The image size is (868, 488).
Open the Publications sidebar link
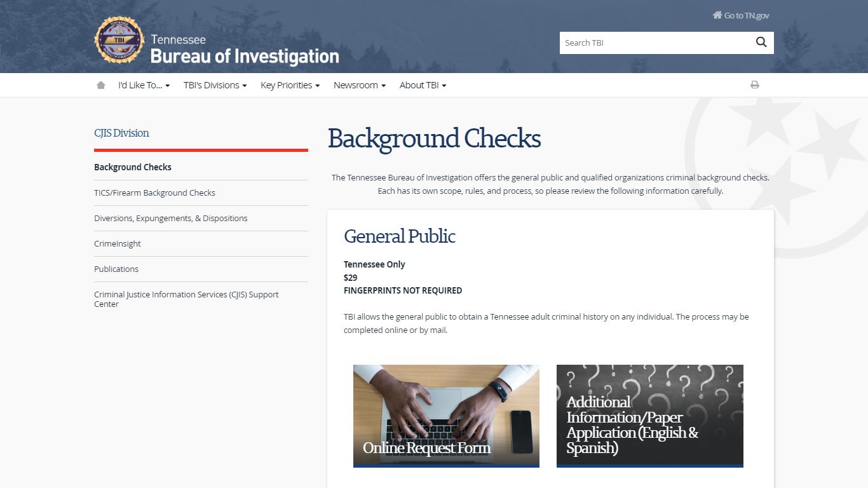click(x=116, y=269)
